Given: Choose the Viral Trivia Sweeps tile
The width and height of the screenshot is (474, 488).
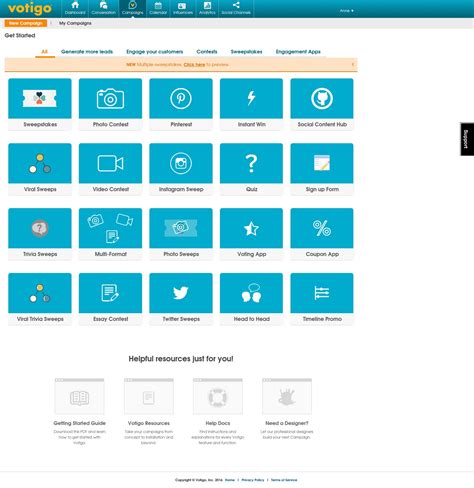Looking at the screenshot, I should [x=40, y=299].
